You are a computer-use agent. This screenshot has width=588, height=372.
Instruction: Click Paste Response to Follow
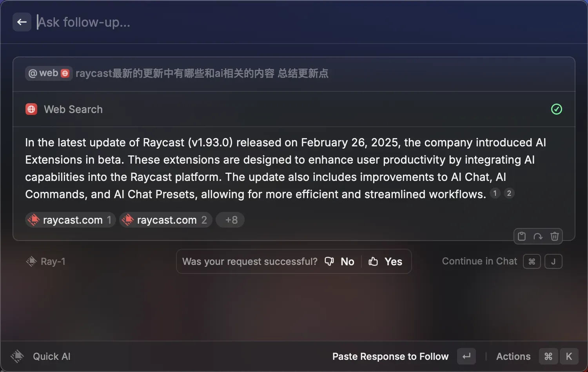390,356
